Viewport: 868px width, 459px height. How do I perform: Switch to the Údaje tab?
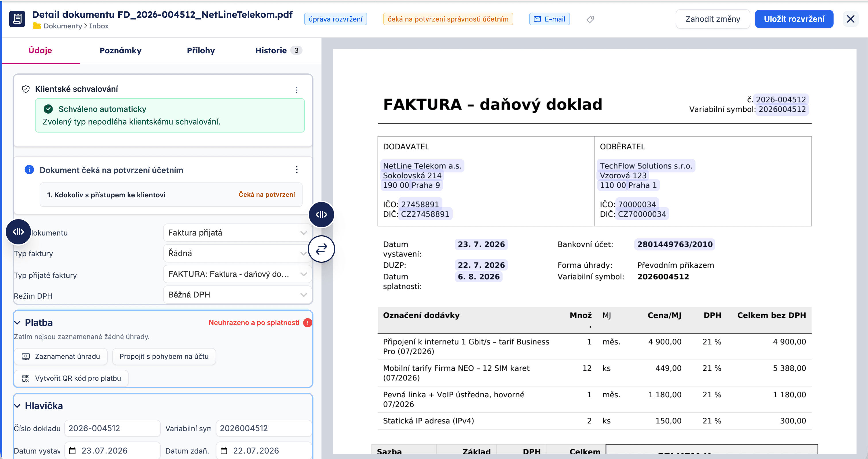[40, 50]
